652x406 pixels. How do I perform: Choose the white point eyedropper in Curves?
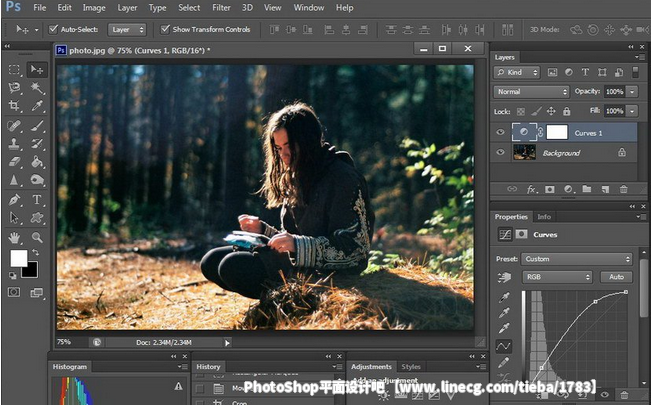(x=504, y=328)
